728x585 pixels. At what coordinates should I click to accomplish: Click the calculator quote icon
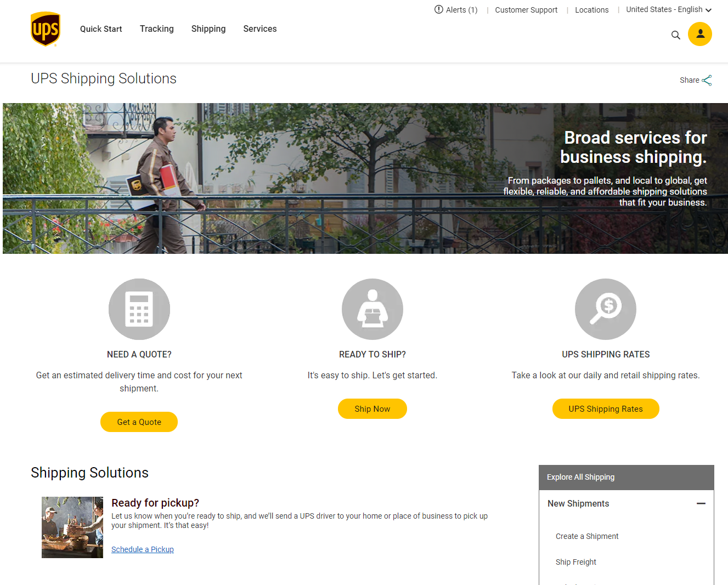click(139, 309)
